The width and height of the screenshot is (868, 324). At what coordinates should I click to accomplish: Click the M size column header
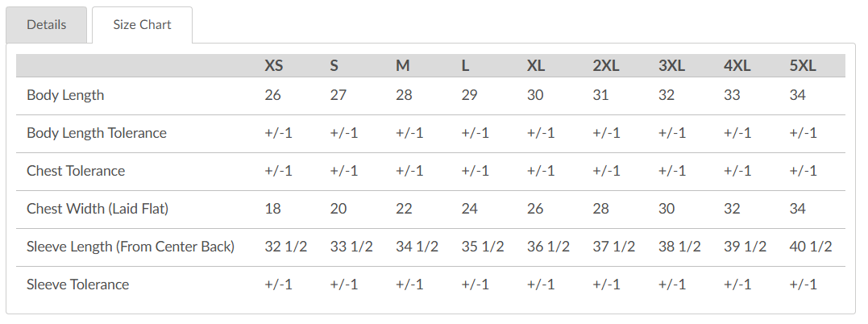[x=403, y=66]
